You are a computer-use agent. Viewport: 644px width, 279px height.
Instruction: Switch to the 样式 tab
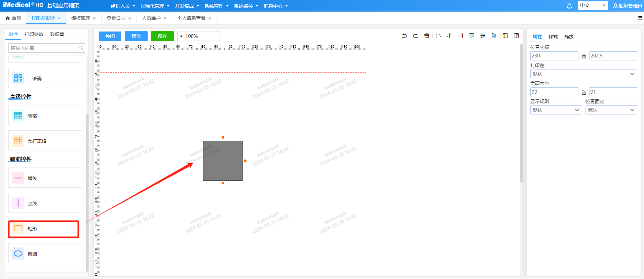[x=553, y=37]
